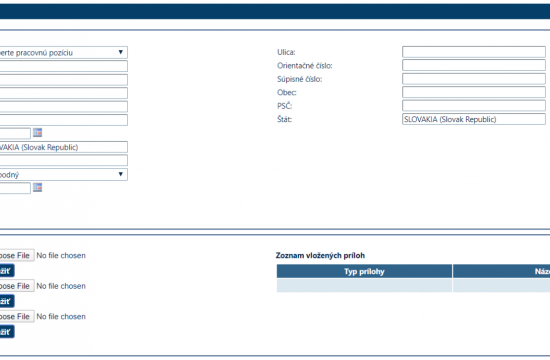Click the 'Obec:' label
550x360 pixels.
[287, 93]
